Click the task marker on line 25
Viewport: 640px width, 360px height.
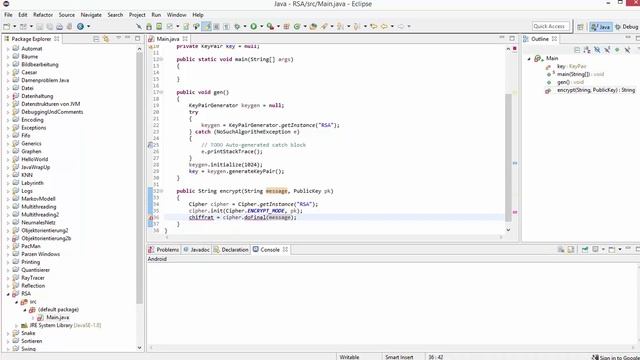151,145
